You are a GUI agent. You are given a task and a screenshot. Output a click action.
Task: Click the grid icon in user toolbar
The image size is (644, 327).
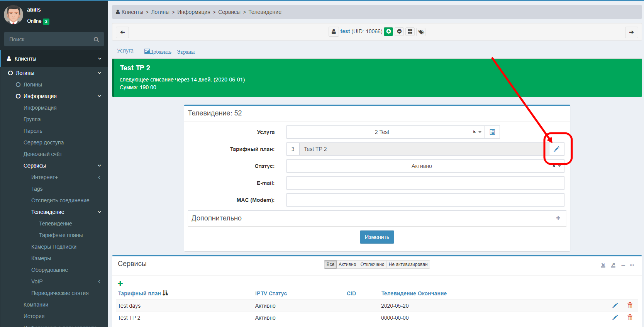pos(410,32)
